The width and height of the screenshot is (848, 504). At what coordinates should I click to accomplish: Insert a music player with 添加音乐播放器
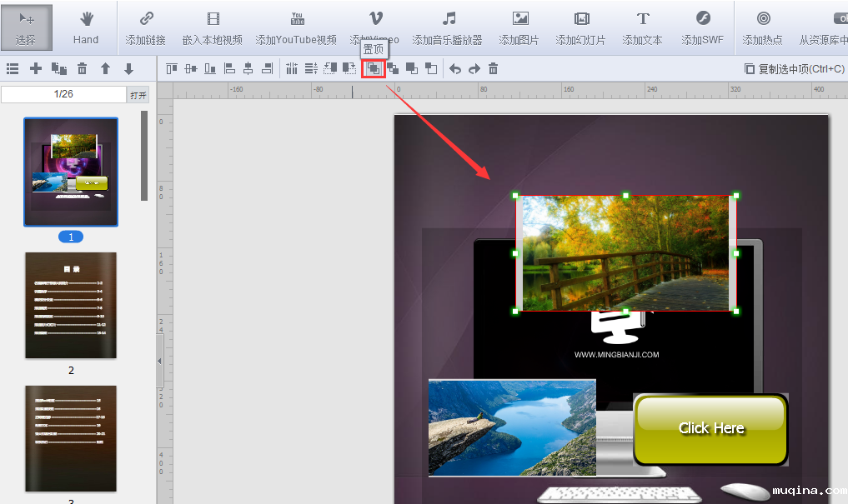[448, 27]
